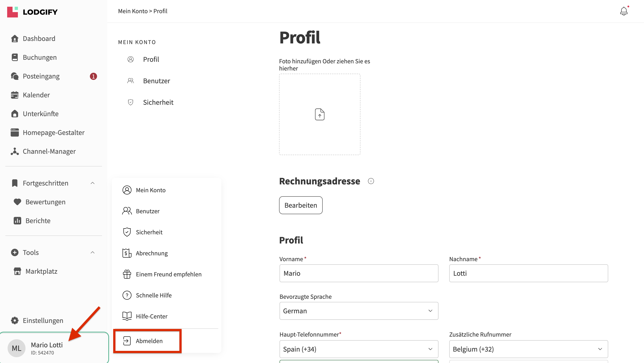This screenshot has height=363, width=644.
Task: Click the notification bell icon
Action: coord(623,11)
